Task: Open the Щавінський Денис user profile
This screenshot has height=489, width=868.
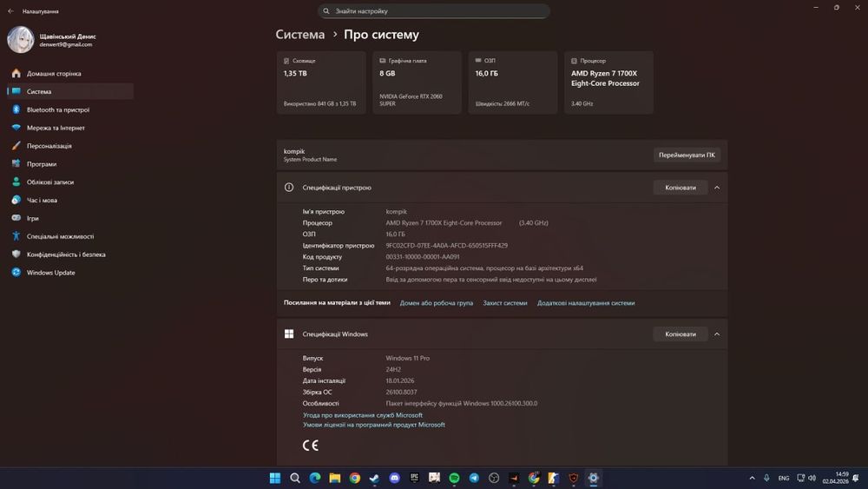Action: coord(53,40)
